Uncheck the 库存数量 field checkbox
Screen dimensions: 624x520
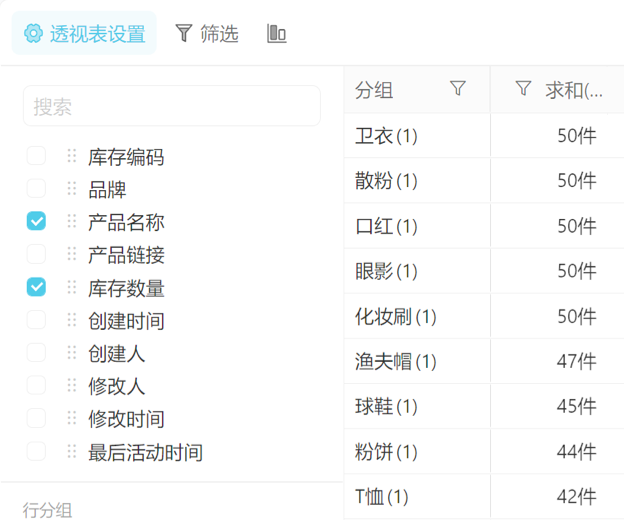36,287
